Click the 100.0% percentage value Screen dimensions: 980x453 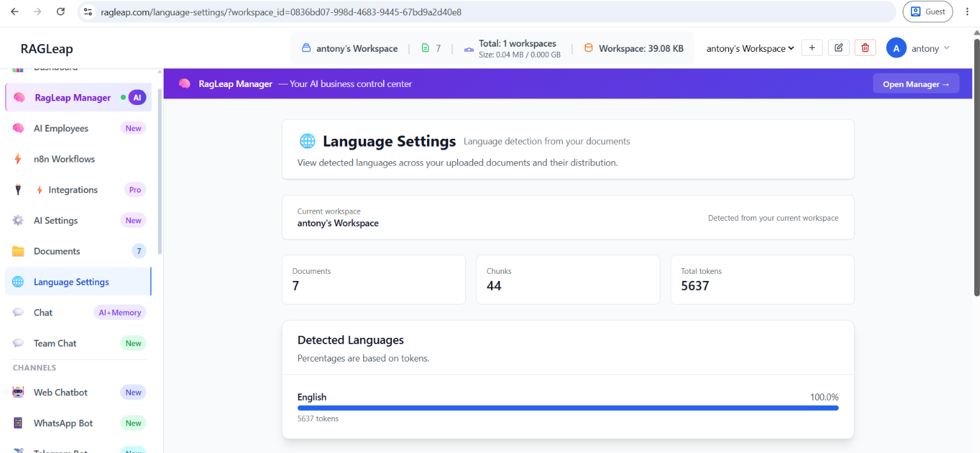coord(824,397)
